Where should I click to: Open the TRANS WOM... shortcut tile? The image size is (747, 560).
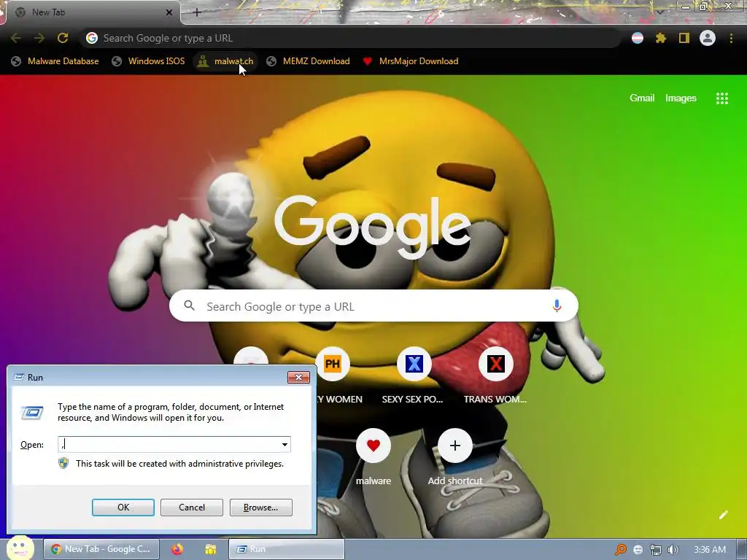point(495,365)
